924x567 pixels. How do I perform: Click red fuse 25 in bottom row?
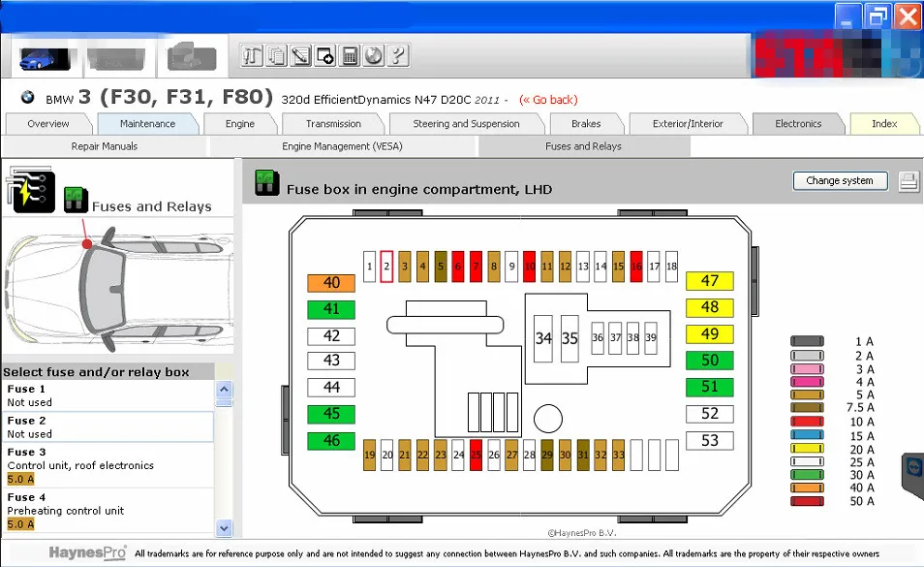[x=477, y=455]
